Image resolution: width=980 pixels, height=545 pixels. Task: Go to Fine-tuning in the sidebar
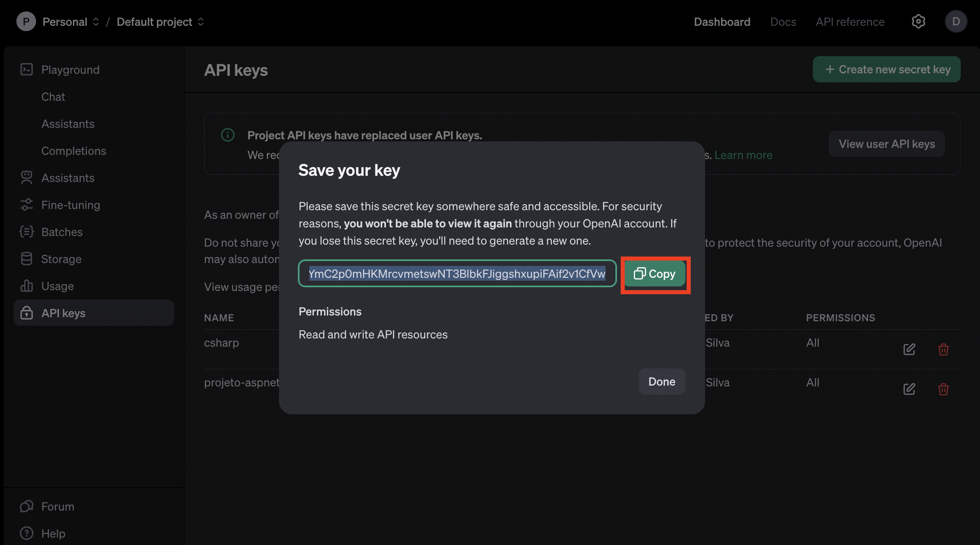click(x=70, y=205)
